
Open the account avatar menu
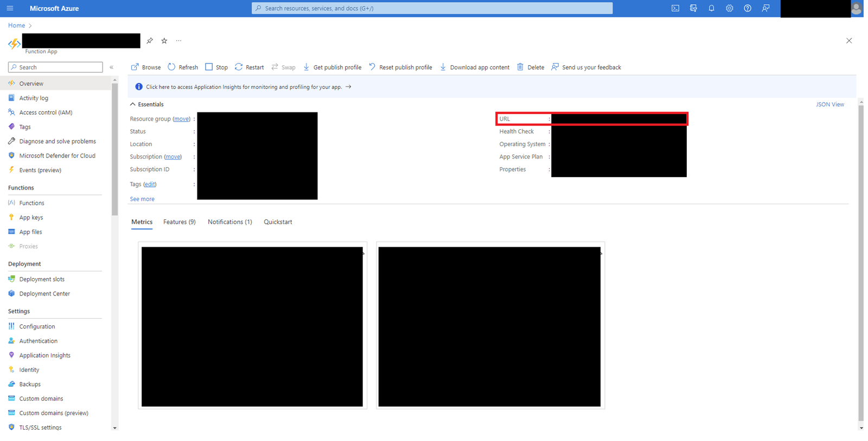857,8
